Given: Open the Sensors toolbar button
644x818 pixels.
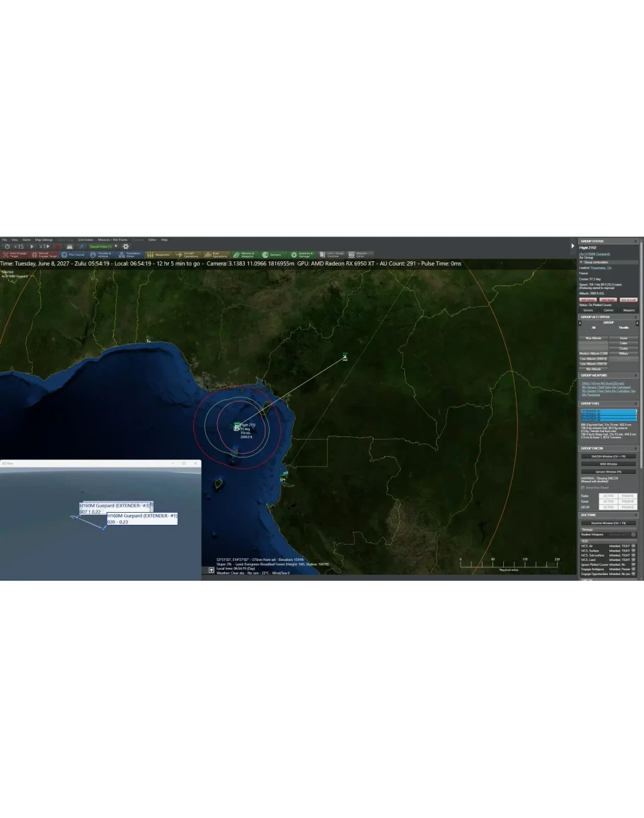Looking at the screenshot, I should click(x=272, y=254).
